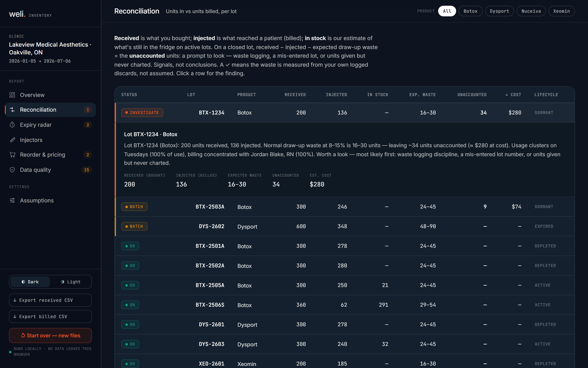This screenshot has width=588, height=368.
Task: Collapse the BTX-1234 Investigate row
Action: (345, 113)
